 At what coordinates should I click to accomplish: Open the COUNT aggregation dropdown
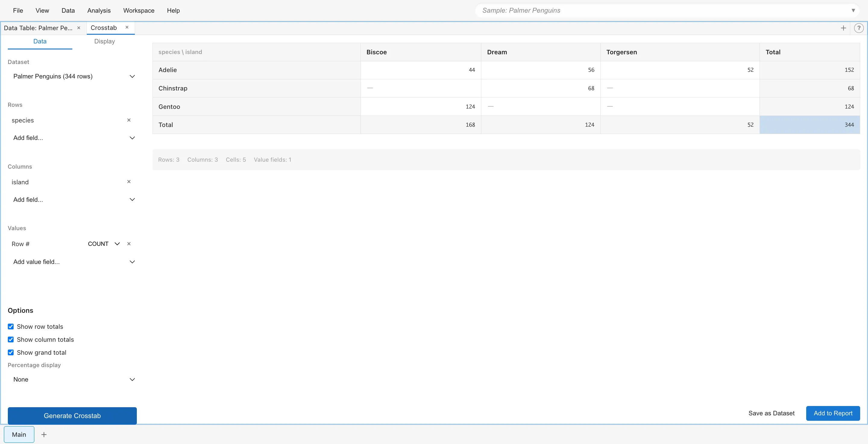[x=117, y=244]
